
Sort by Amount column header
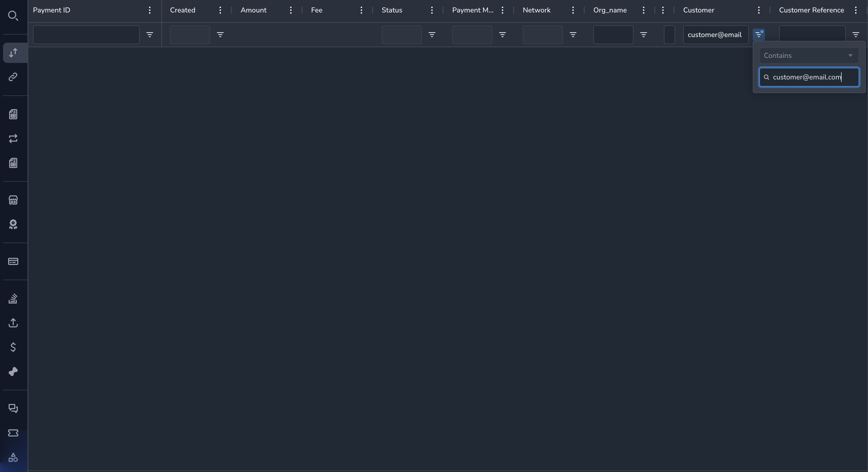[253, 10]
